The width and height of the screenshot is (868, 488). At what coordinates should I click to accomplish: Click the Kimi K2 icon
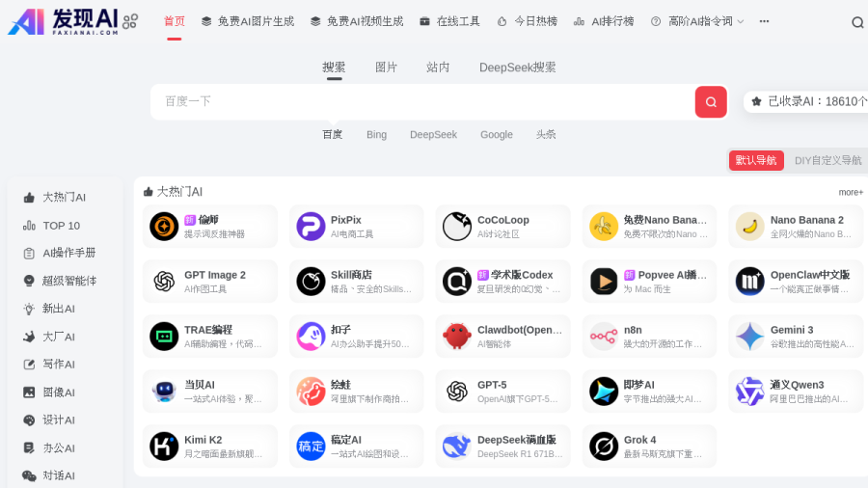pos(164,446)
